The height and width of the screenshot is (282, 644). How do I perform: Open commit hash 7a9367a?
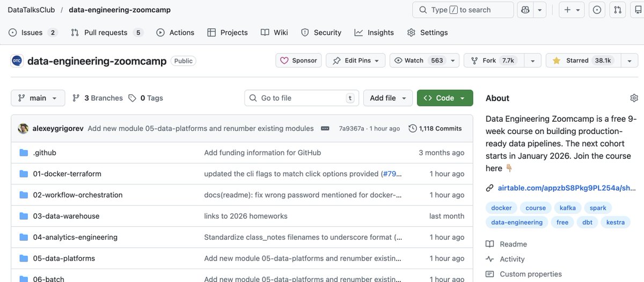pos(352,129)
